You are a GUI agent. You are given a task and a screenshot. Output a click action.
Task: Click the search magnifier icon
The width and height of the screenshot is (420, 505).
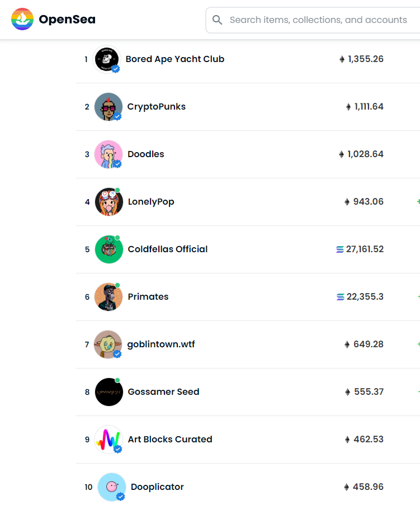click(218, 20)
